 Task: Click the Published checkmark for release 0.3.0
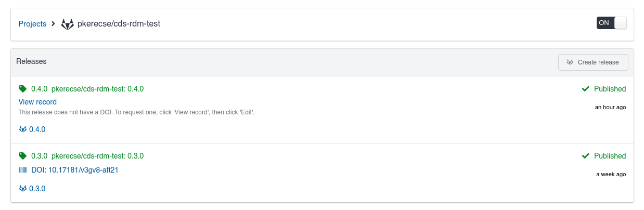pos(586,156)
